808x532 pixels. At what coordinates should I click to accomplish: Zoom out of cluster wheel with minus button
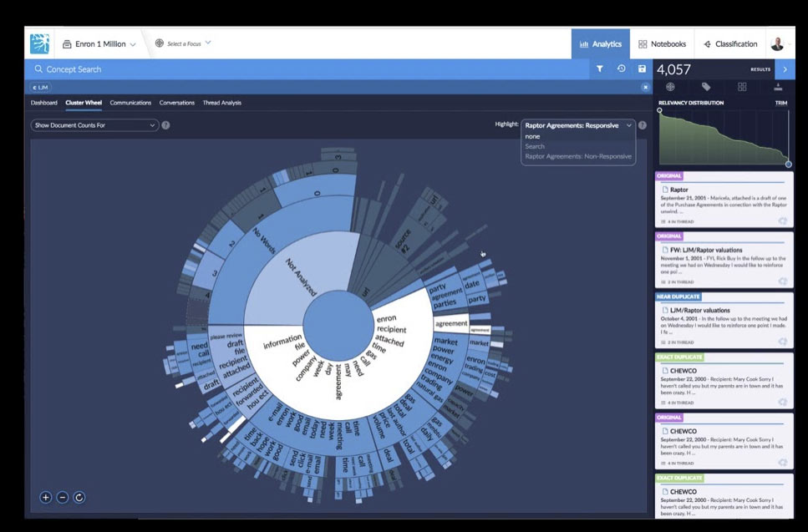tap(63, 498)
